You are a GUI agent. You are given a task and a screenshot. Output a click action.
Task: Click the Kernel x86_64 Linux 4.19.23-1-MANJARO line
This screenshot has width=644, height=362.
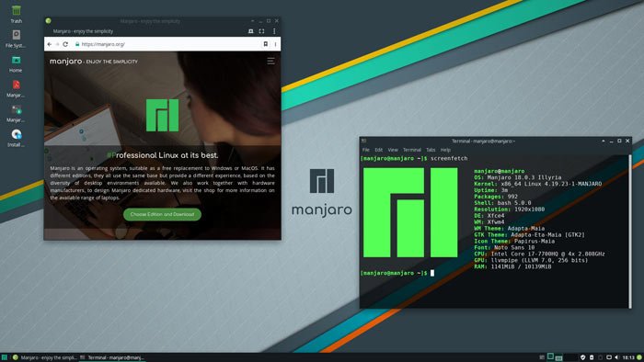pos(537,184)
